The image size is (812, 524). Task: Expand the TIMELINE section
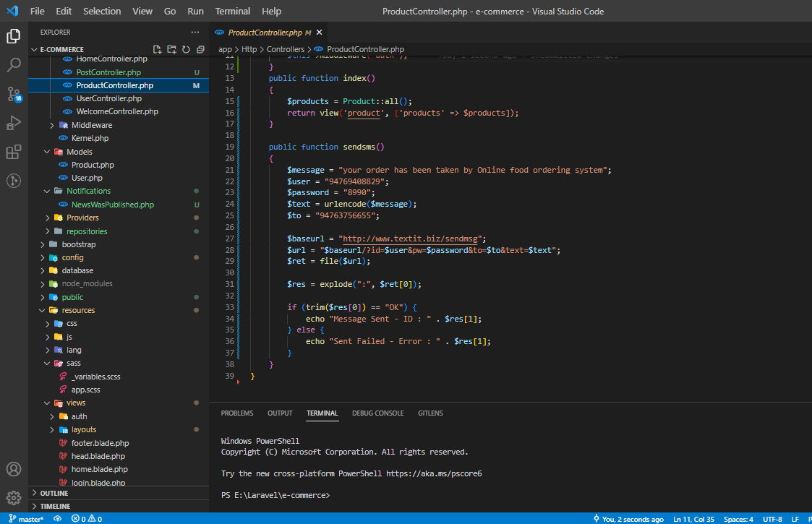(56, 506)
